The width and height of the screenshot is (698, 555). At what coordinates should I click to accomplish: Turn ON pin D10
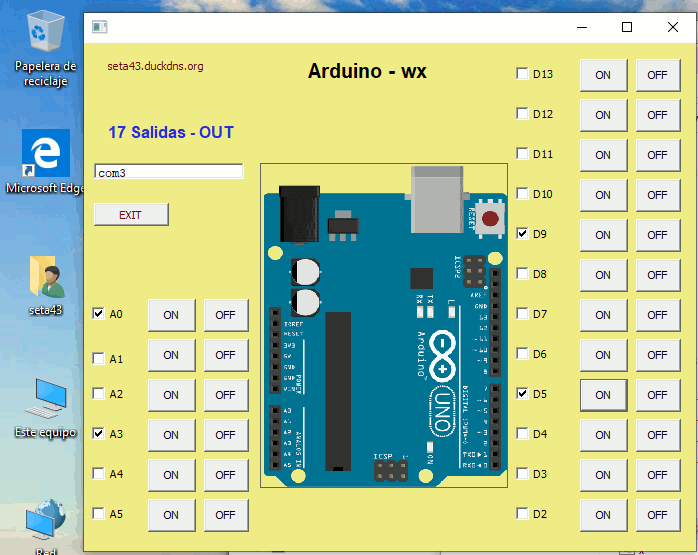pyautogui.click(x=603, y=195)
